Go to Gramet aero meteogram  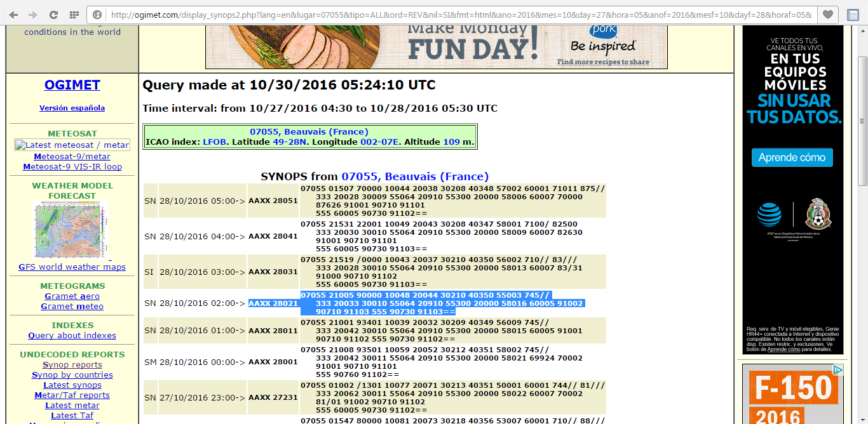point(72,296)
